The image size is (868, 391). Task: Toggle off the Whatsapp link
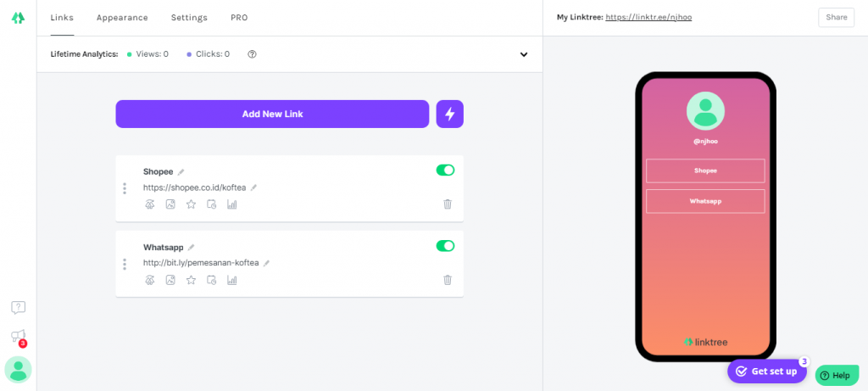coord(445,246)
